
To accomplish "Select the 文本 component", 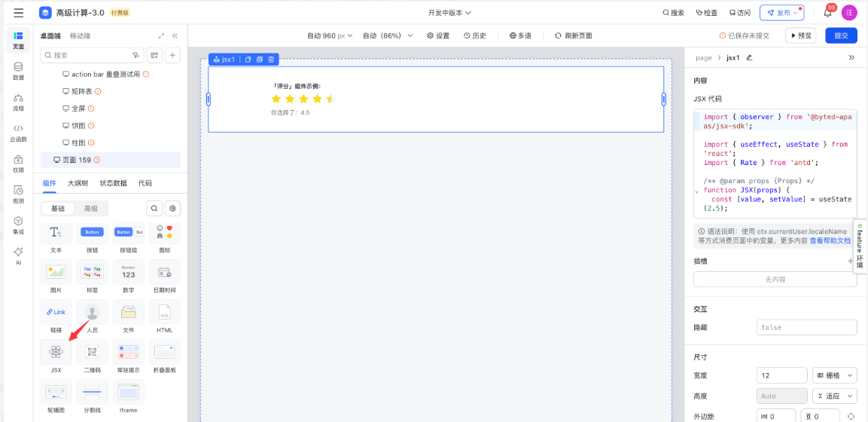I will (56, 237).
